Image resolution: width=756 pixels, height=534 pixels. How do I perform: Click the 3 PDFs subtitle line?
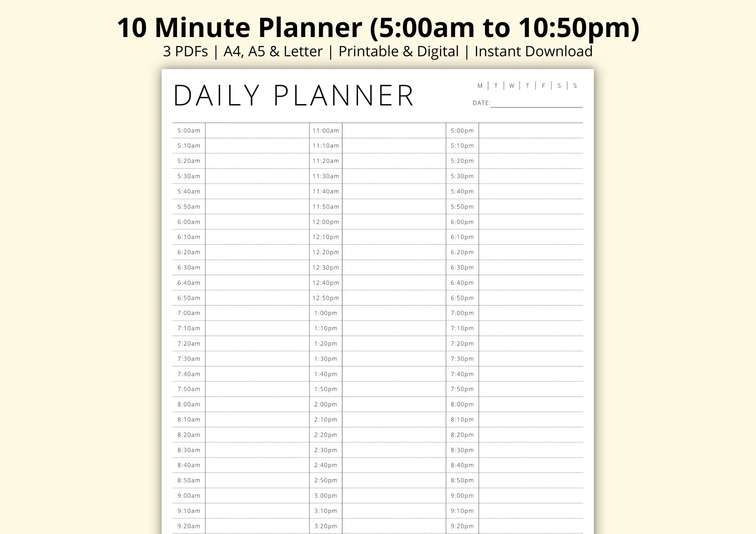pos(378,51)
